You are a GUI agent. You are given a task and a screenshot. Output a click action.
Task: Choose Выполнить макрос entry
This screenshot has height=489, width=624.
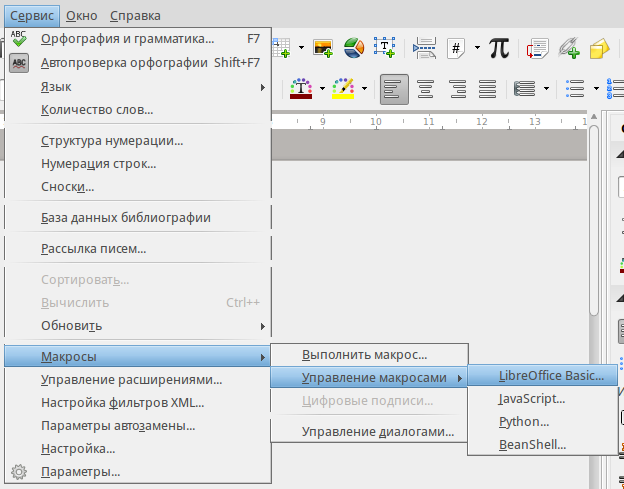[369, 355]
